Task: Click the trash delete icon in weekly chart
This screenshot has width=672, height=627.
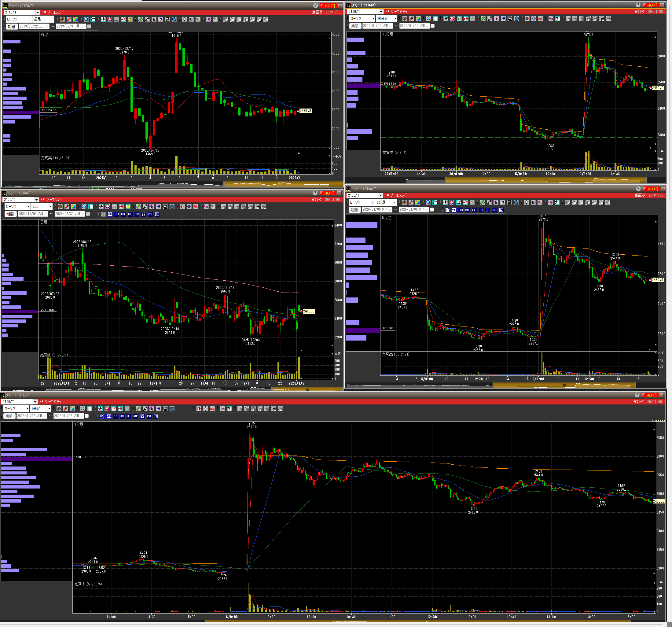Action: (174, 19)
